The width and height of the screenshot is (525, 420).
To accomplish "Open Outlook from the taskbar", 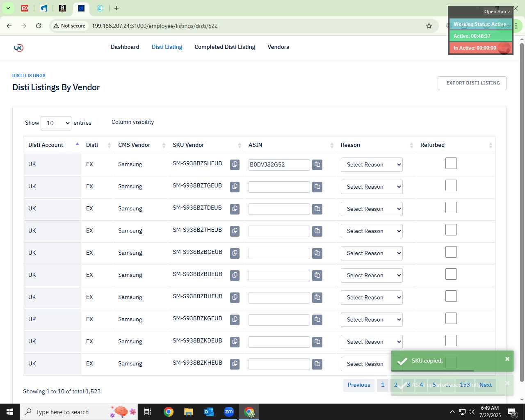I will [x=209, y=412].
